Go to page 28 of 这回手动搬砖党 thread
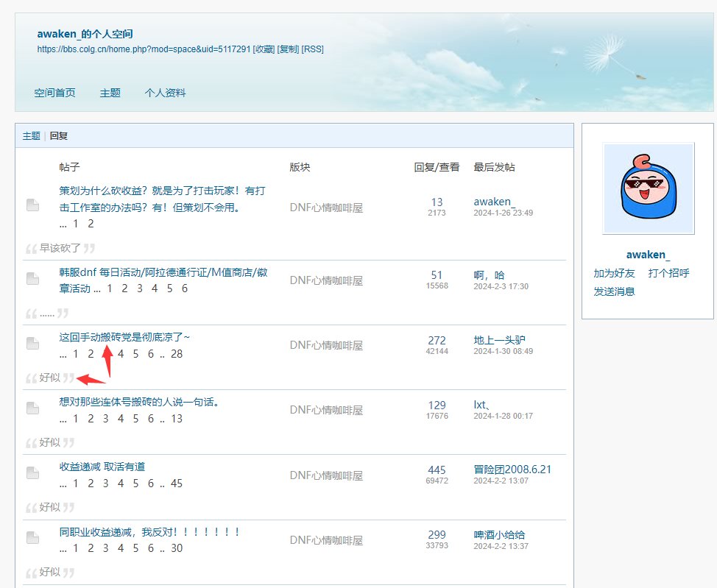 click(x=176, y=354)
